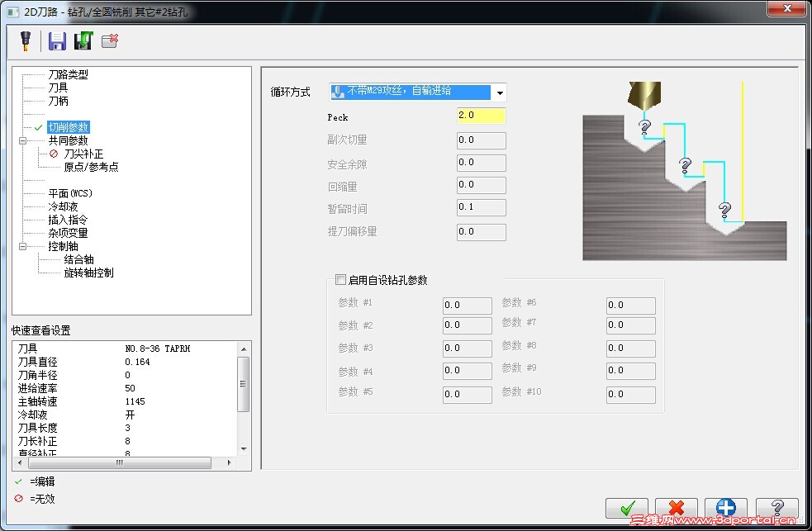Click the blue plus apply button
Screen dimensions: 812x531
click(x=725, y=508)
